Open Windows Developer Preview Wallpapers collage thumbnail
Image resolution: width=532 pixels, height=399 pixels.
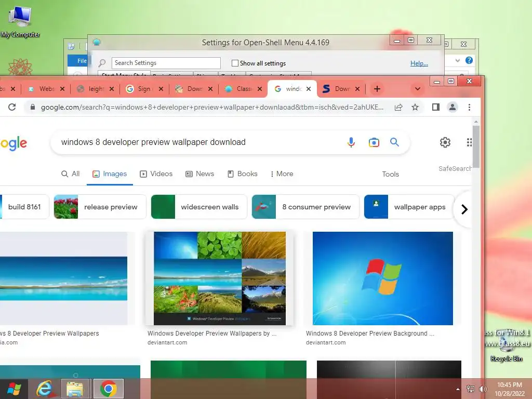point(220,278)
